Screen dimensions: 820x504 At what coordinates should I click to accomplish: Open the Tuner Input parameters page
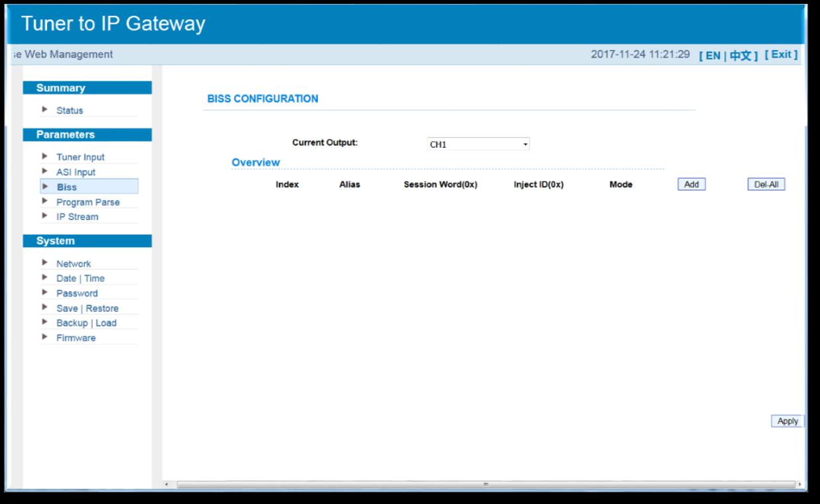pyautogui.click(x=80, y=157)
